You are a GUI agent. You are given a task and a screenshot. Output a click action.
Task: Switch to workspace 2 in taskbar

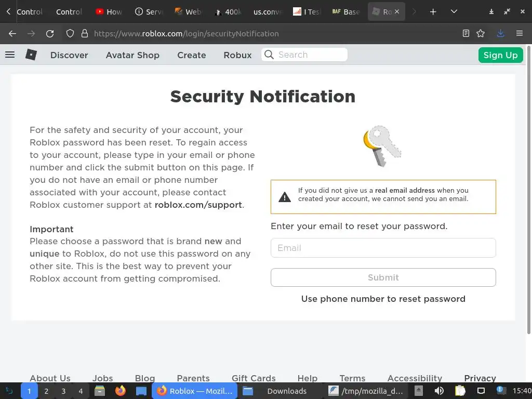pos(46,391)
